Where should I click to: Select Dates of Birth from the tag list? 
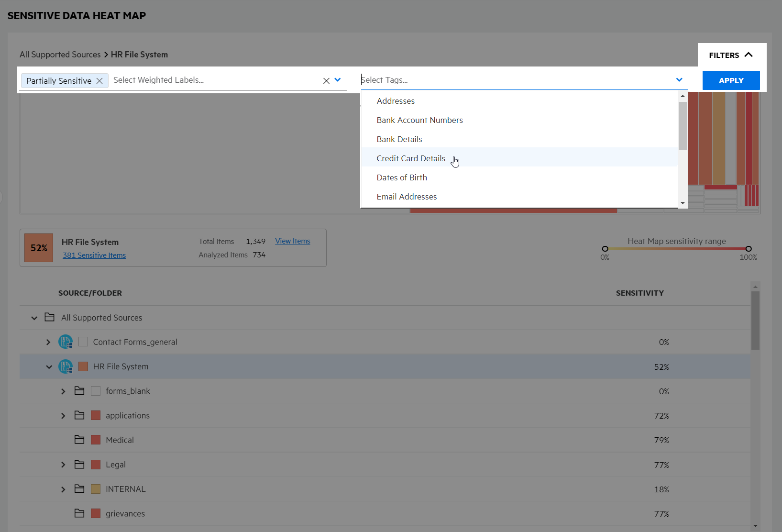click(x=402, y=177)
